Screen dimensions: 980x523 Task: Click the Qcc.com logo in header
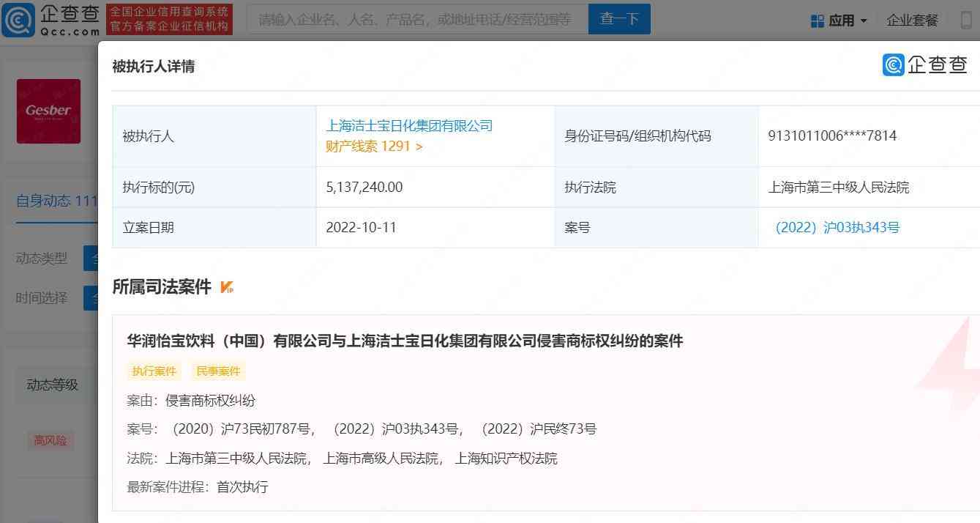tap(51, 20)
